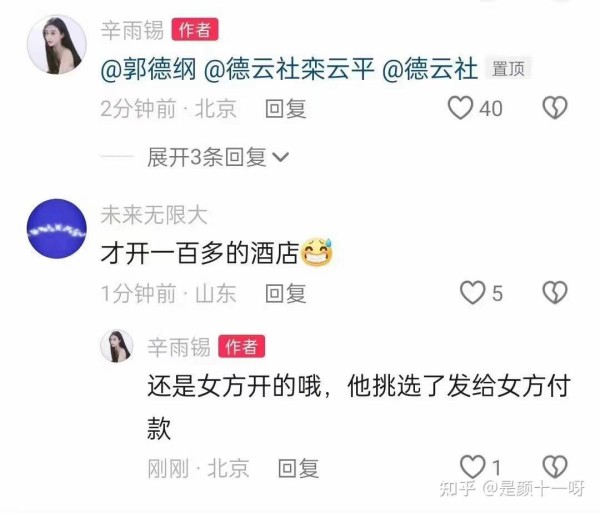The width and height of the screenshot is (600, 513).
Task: Like the author's reply with 1 like
Action: (473, 467)
